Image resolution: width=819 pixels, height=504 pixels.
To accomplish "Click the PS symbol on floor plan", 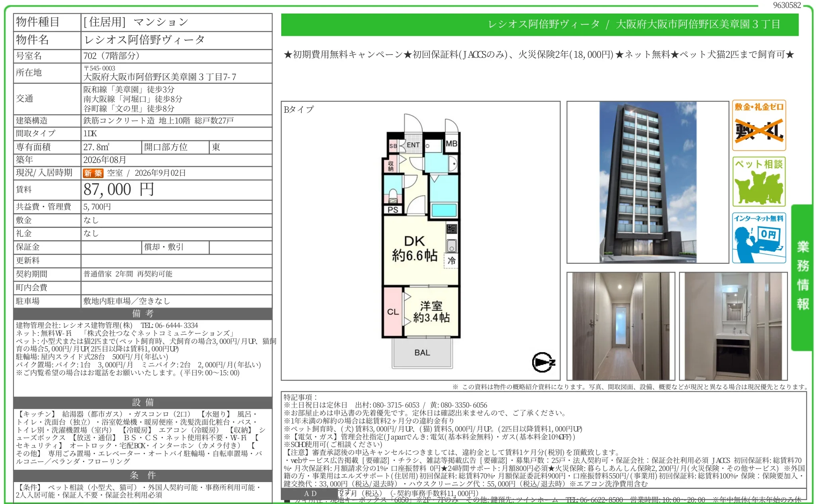I will 393,210.
